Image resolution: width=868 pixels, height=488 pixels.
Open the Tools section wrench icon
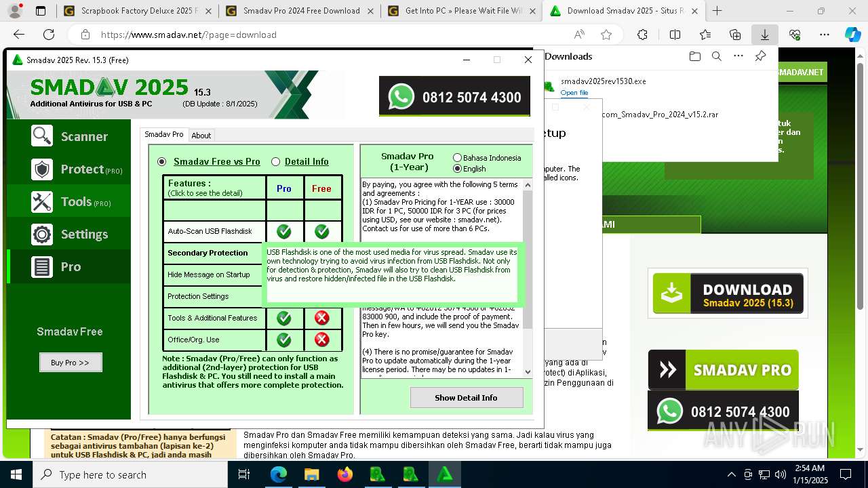click(42, 201)
